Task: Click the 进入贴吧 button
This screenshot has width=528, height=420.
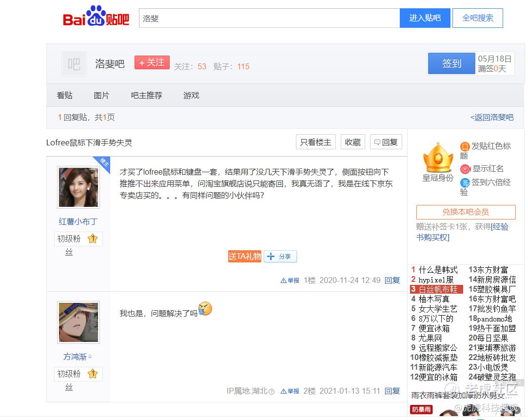Action: (425, 18)
